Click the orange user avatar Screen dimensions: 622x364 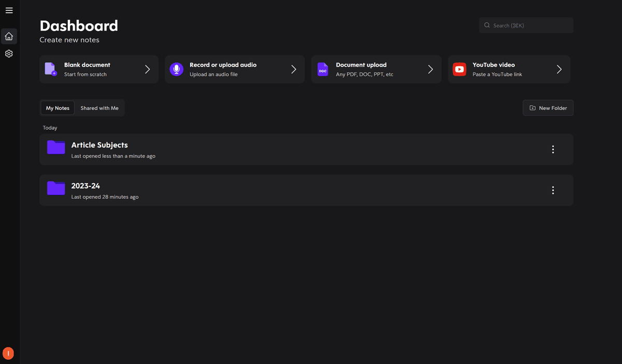point(8,353)
